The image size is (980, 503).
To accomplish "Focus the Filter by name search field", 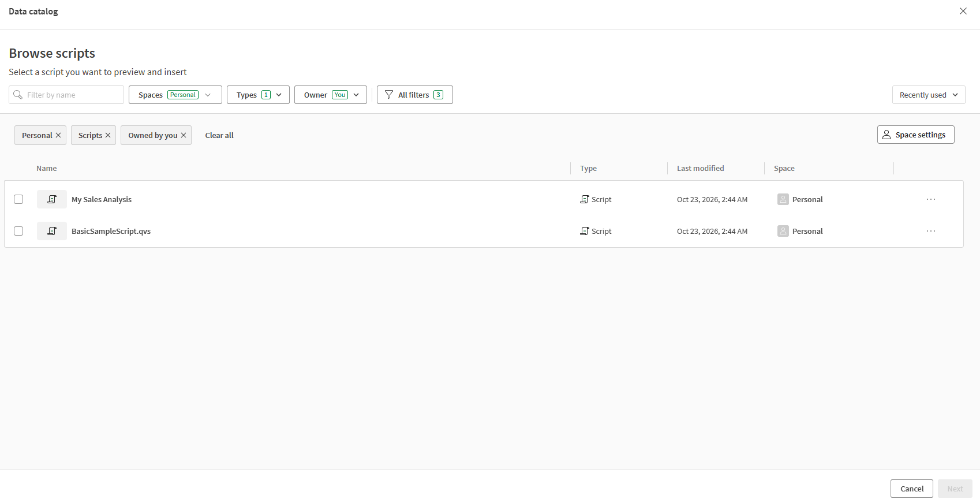I will point(66,95).
